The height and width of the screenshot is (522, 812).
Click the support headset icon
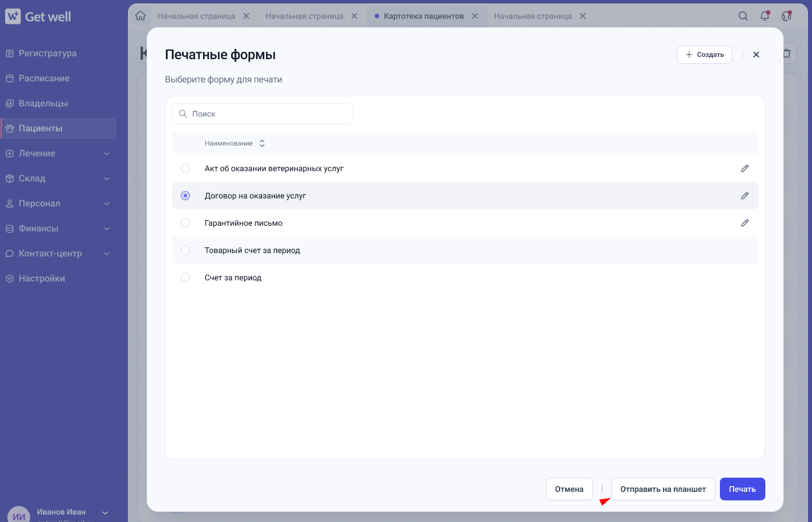pyautogui.click(x=786, y=16)
